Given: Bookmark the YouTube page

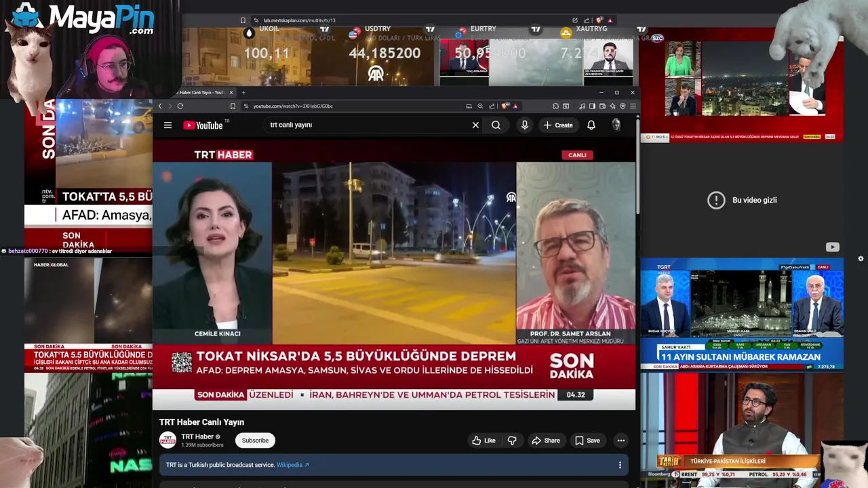Looking at the screenshot, I should coord(233,106).
